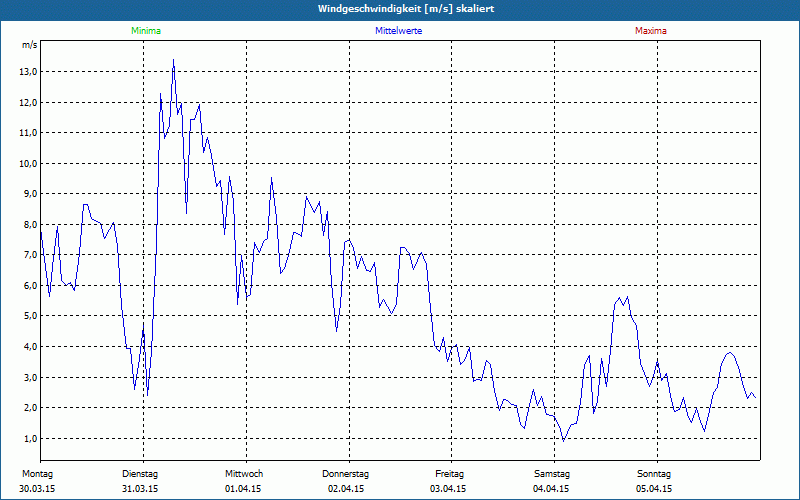Screen dimensions: 800x500
Task: Click the Maxima legend label
Action: [x=650, y=31]
